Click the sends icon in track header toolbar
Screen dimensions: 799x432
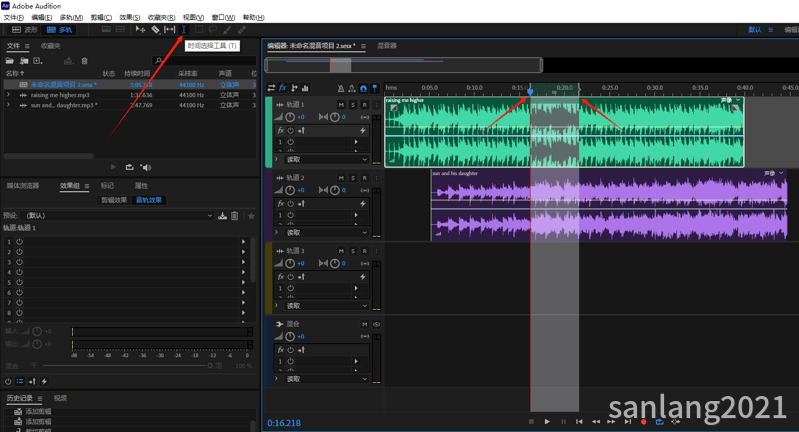(x=295, y=88)
